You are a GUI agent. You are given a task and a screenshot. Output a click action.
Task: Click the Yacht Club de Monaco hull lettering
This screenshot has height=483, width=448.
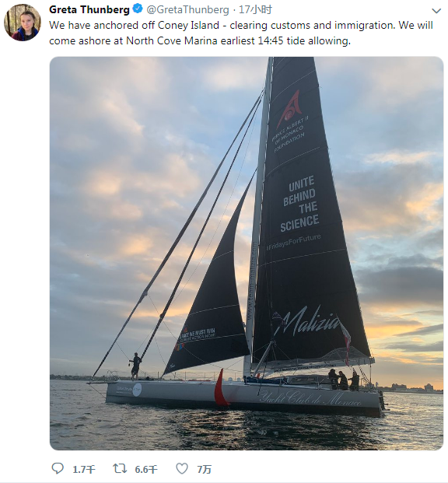click(x=310, y=397)
